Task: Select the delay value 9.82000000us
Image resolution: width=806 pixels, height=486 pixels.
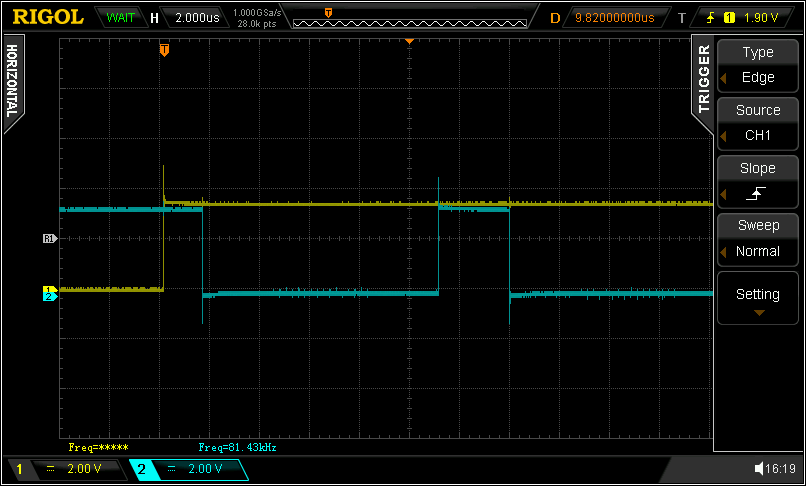Action: [x=615, y=17]
